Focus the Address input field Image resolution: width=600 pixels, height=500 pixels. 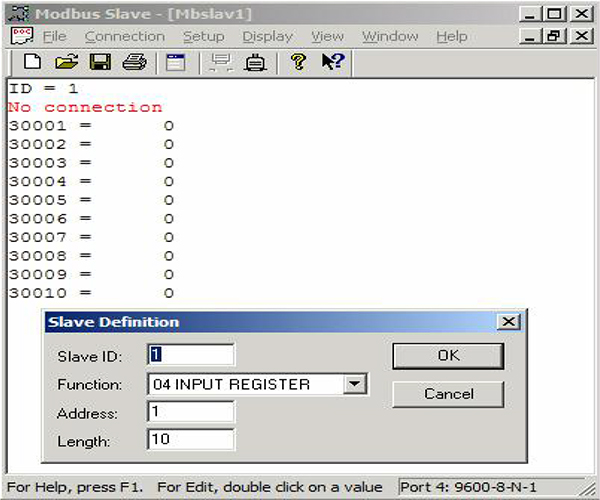tap(191, 412)
